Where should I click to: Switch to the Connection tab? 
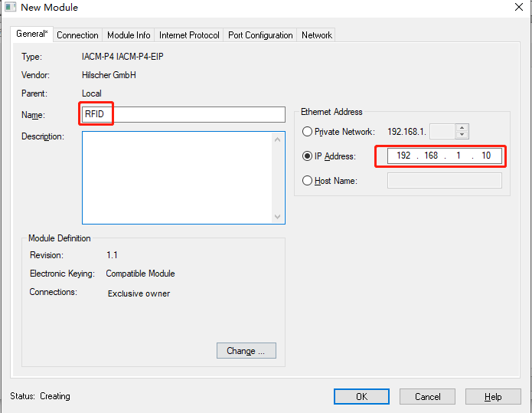(x=77, y=35)
